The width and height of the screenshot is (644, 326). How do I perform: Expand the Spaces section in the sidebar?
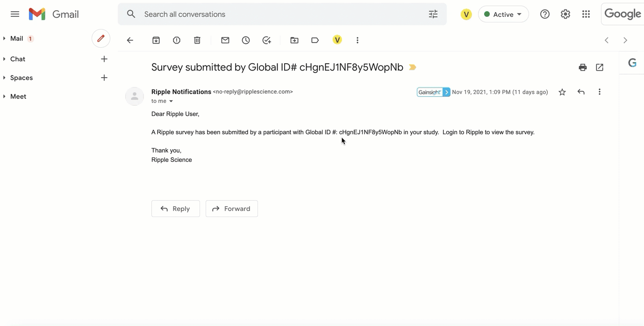[x=5, y=78]
